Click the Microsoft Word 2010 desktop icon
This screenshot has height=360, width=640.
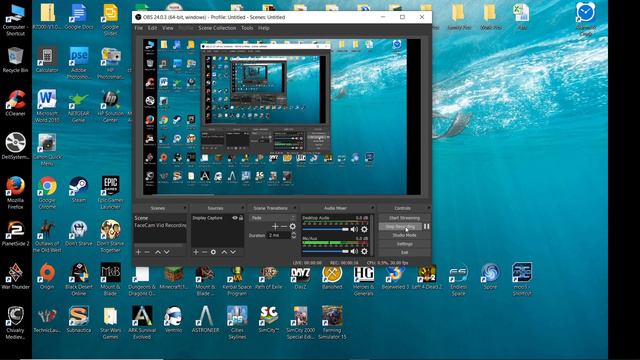click(47, 105)
